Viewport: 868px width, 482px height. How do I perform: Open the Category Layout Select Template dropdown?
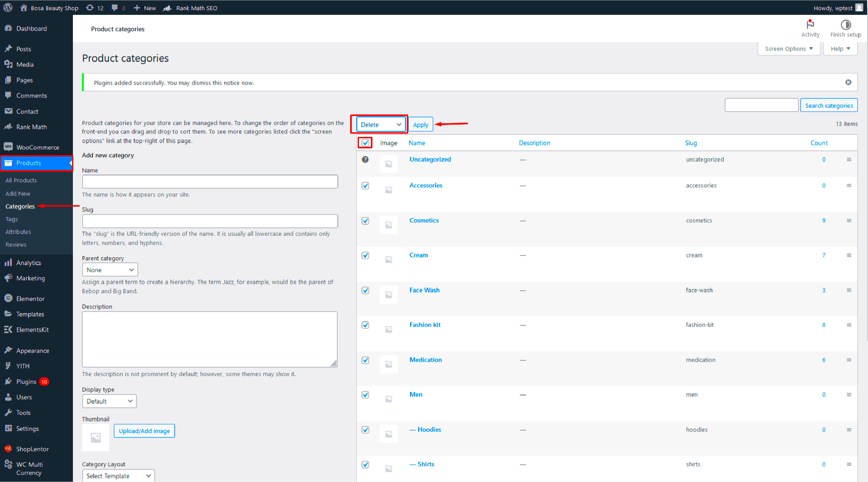118,476
